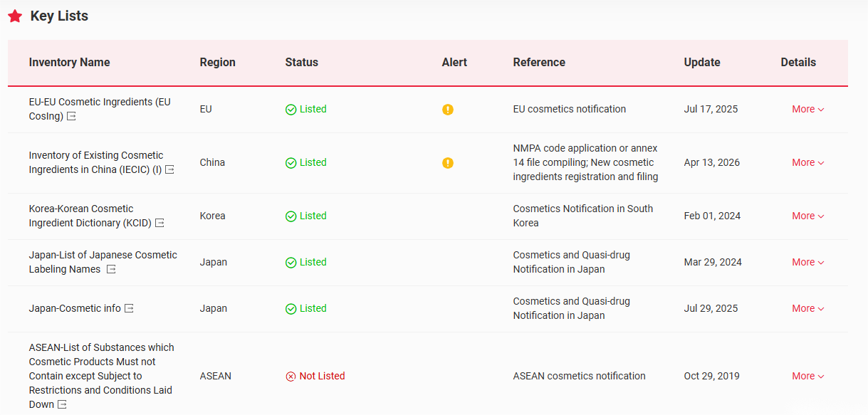Click the external link icon beside EU CosIng
The width and height of the screenshot is (868, 415).
(71, 117)
